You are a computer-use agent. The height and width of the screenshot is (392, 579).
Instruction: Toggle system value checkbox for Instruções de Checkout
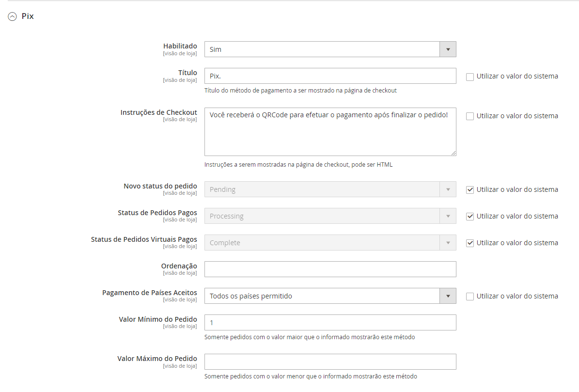(x=469, y=116)
